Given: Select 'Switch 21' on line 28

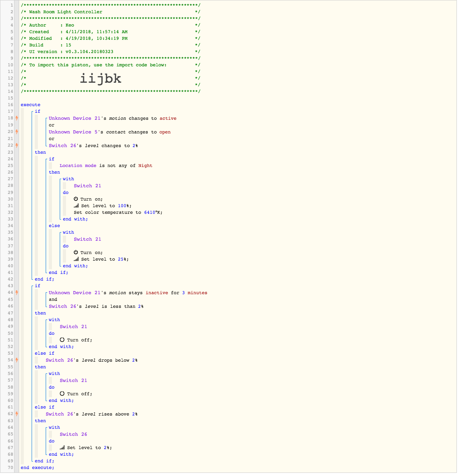Looking at the screenshot, I should point(87,186).
